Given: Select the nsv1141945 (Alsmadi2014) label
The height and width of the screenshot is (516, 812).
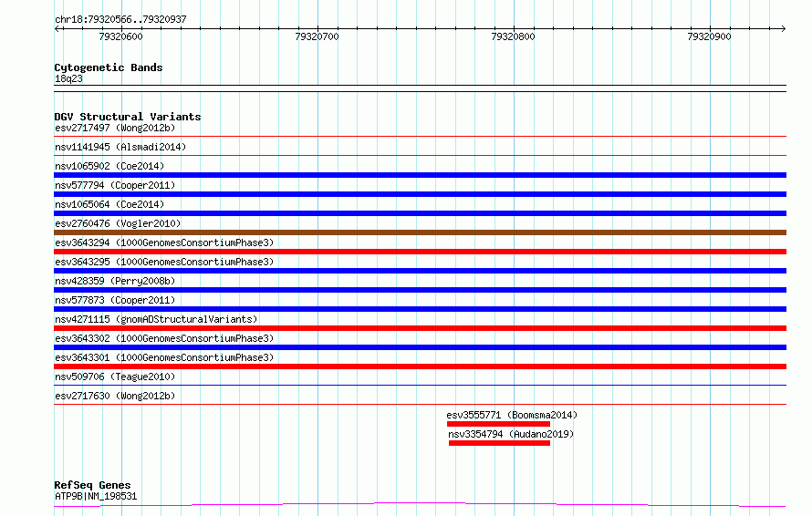Looking at the screenshot, I should 120,147.
